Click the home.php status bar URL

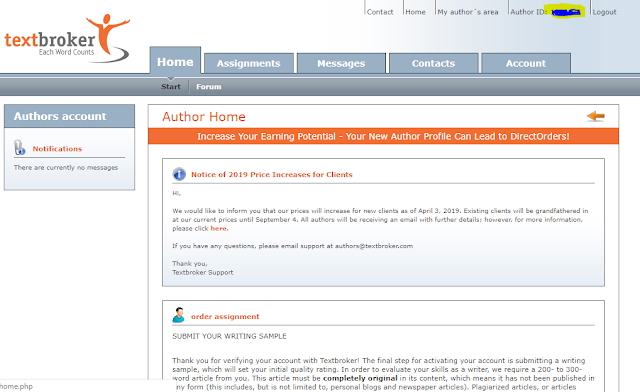pyautogui.click(x=16, y=386)
